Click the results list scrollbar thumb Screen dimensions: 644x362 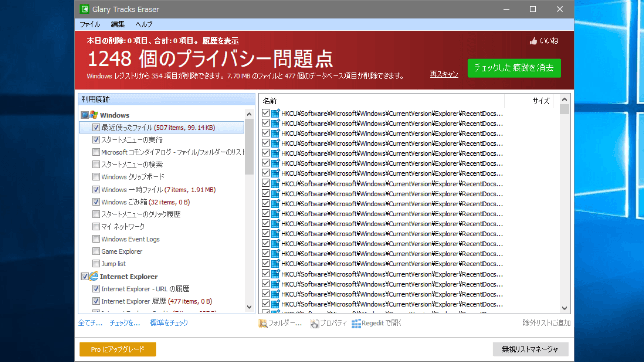pyautogui.click(x=565, y=109)
